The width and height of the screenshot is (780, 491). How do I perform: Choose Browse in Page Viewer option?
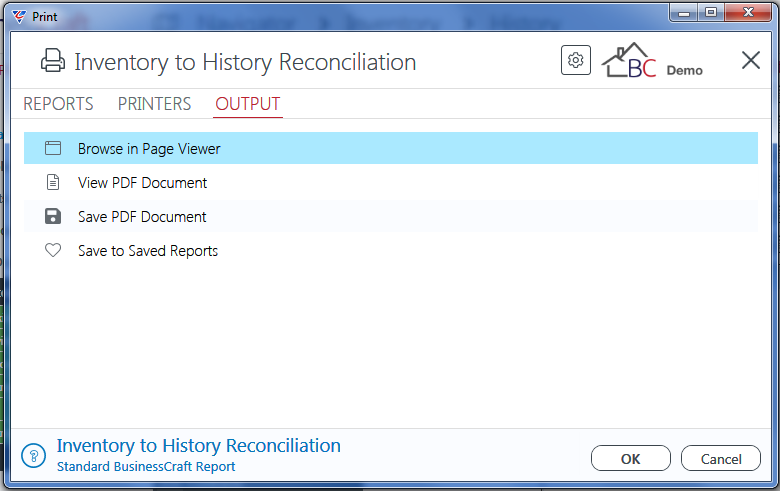(391, 148)
